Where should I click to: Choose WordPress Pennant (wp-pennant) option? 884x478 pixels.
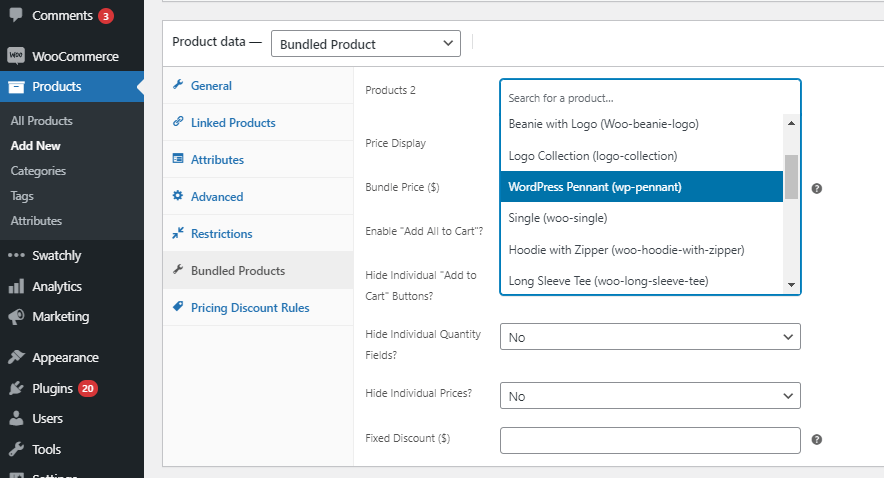pos(642,187)
